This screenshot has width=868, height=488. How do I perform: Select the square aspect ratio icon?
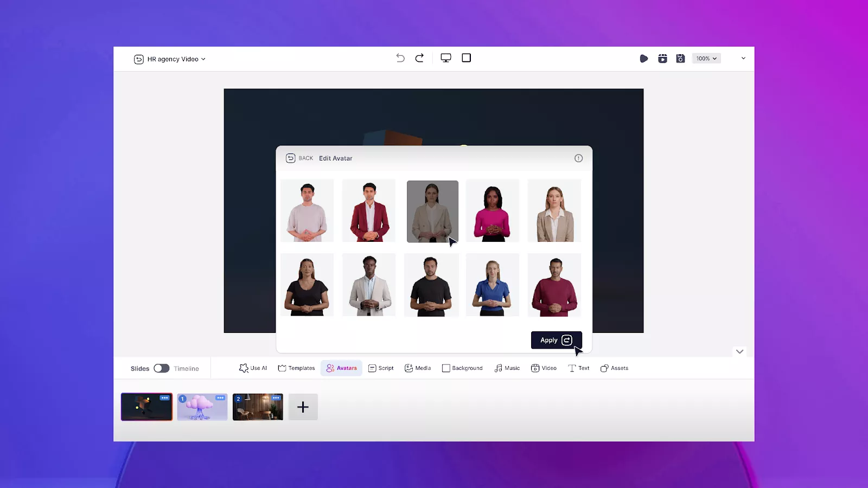466,58
